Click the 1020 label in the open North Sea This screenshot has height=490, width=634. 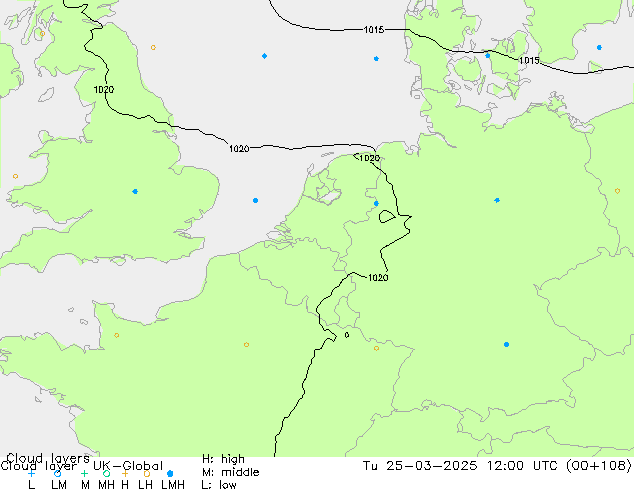point(239,148)
